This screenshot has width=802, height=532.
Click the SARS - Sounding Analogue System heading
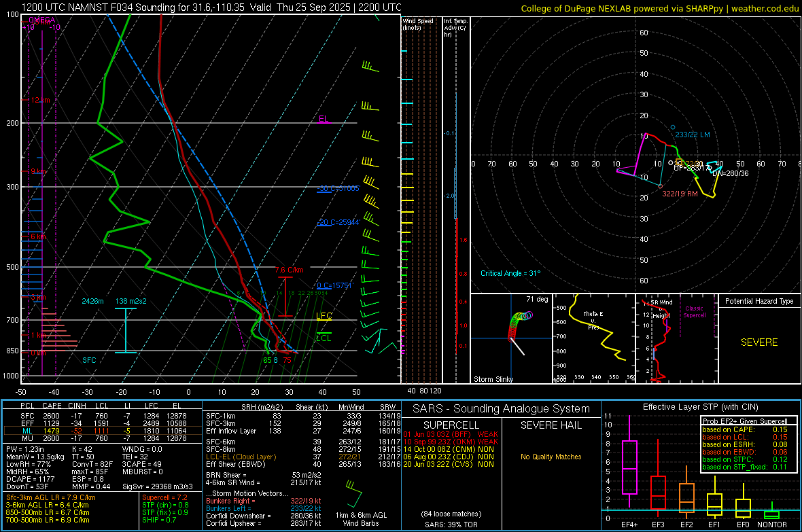(x=501, y=409)
